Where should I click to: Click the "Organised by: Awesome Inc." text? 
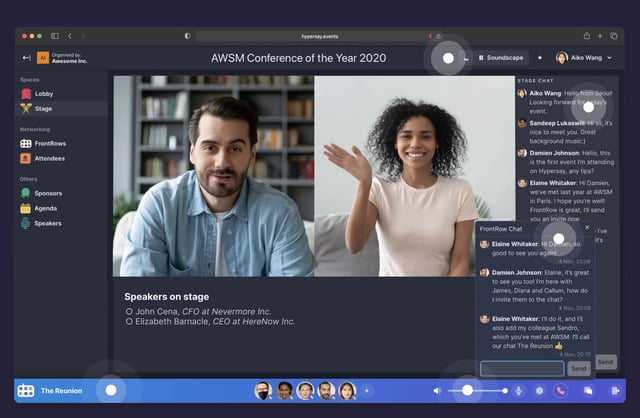click(69, 58)
